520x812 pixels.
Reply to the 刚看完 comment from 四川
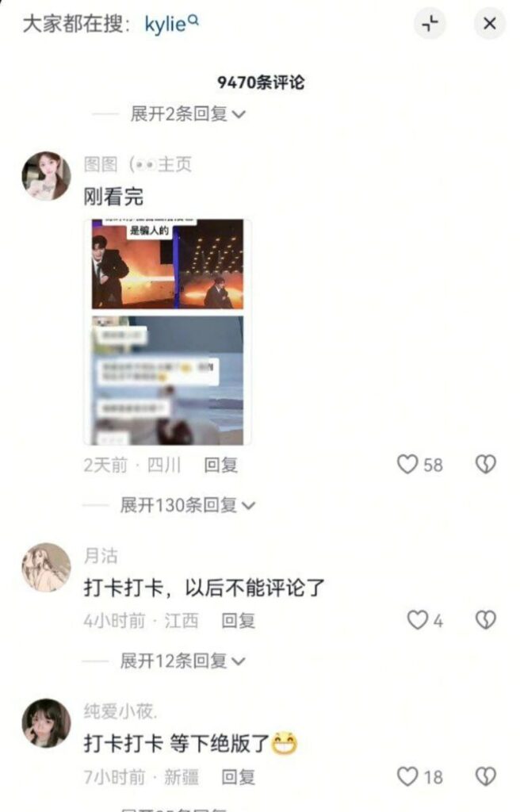tap(220, 465)
